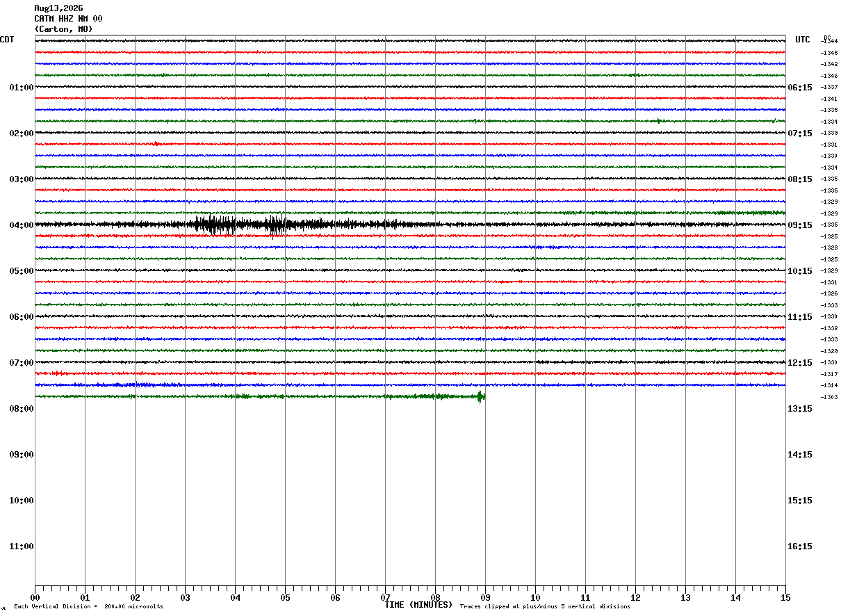Image resolution: width=841 pixels, height=616 pixels.
Task: Click minute 10 on the time axis
Action: coord(535,597)
